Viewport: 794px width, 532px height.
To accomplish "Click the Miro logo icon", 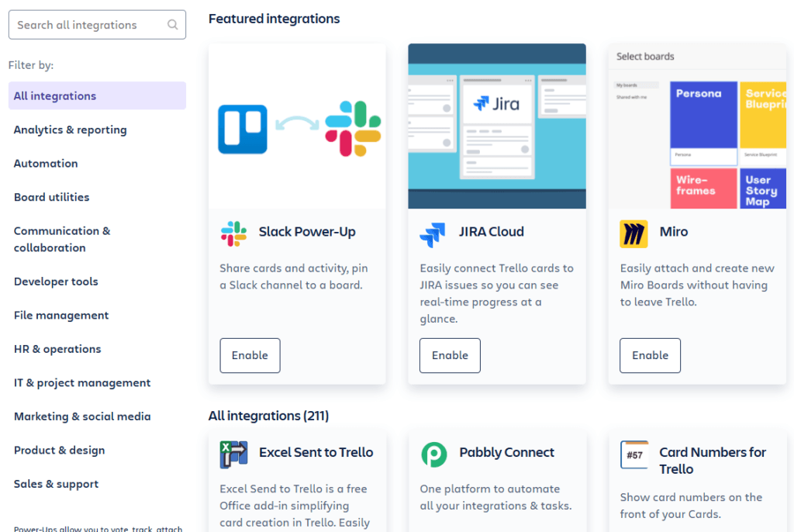I will (x=633, y=233).
